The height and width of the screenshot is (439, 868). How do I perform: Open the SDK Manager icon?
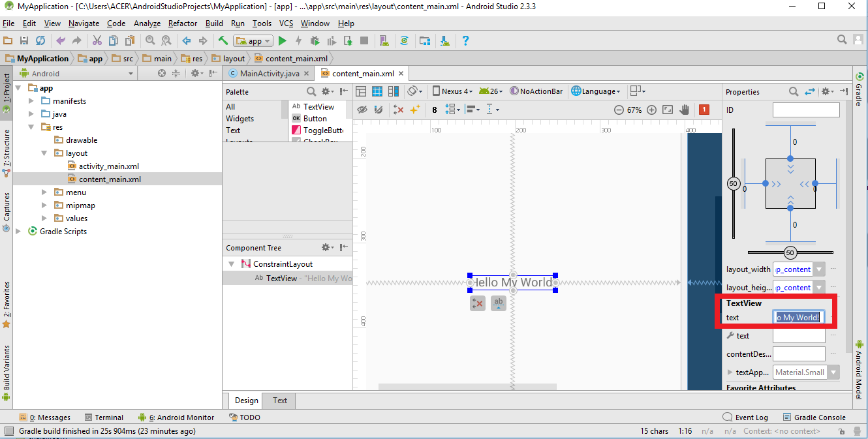[x=445, y=40]
